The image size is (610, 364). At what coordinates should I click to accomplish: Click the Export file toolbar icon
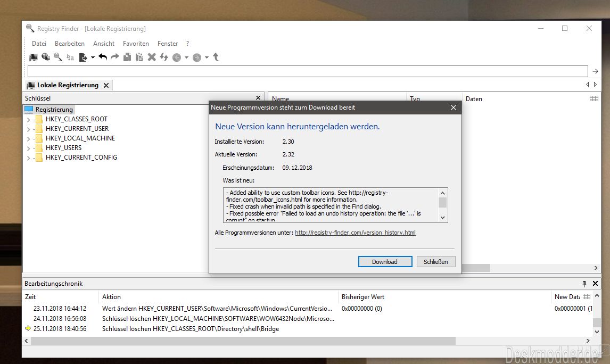(83, 57)
